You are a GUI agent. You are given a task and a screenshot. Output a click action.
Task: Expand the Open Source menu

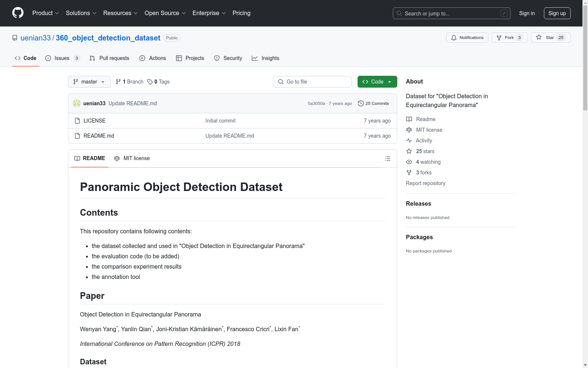tap(165, 13)
